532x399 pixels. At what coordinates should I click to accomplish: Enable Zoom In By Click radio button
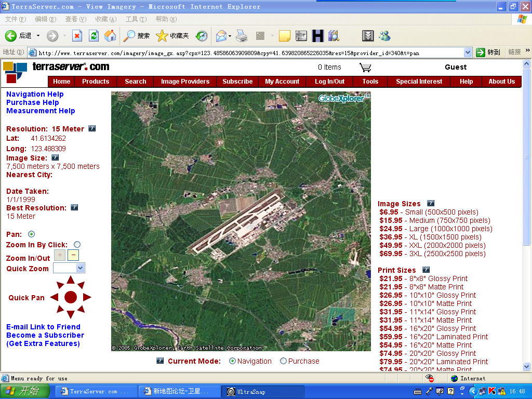[x=77, y=245]
